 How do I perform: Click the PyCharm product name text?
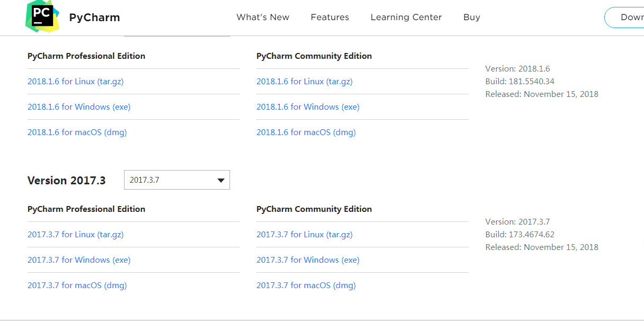point(94,17)
